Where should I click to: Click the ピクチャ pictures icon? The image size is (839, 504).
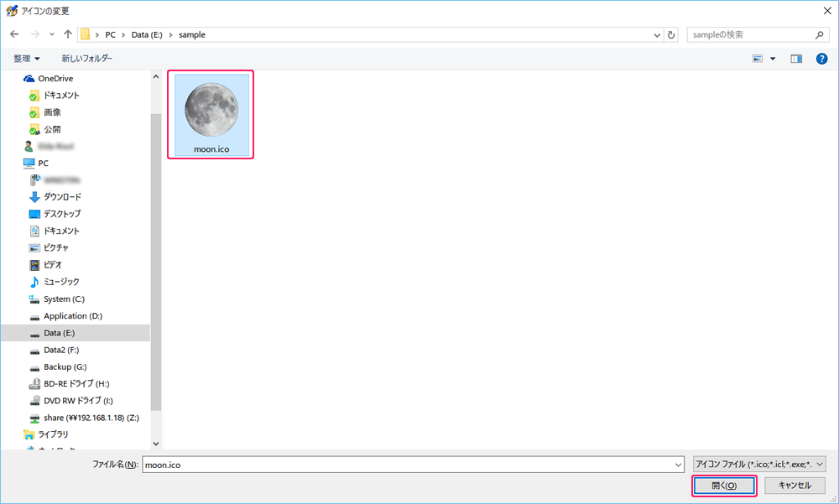point(34,247)
